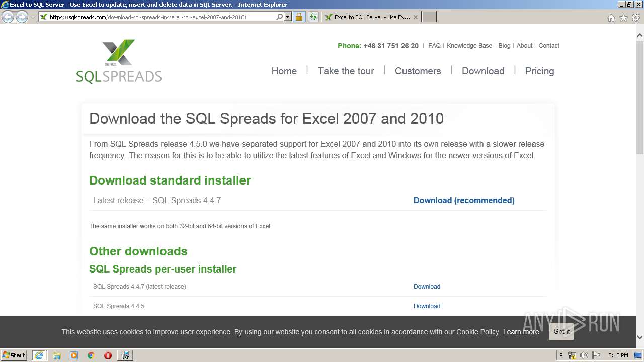The height and width of the screenshot is (362, 644).
Task: Open the Blog link
Action: (504, 46)
